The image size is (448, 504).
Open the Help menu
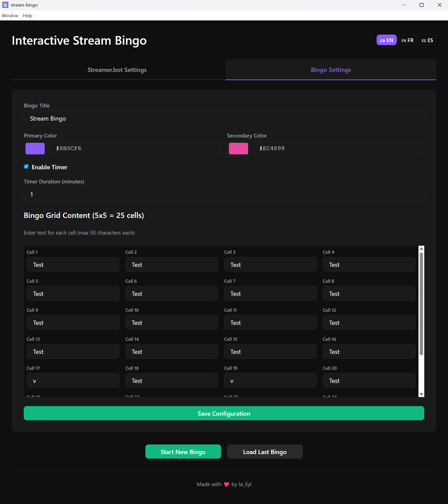point(28,16)
